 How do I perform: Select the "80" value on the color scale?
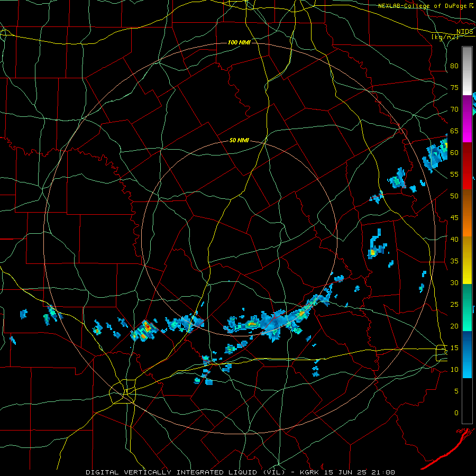[454, 66]
